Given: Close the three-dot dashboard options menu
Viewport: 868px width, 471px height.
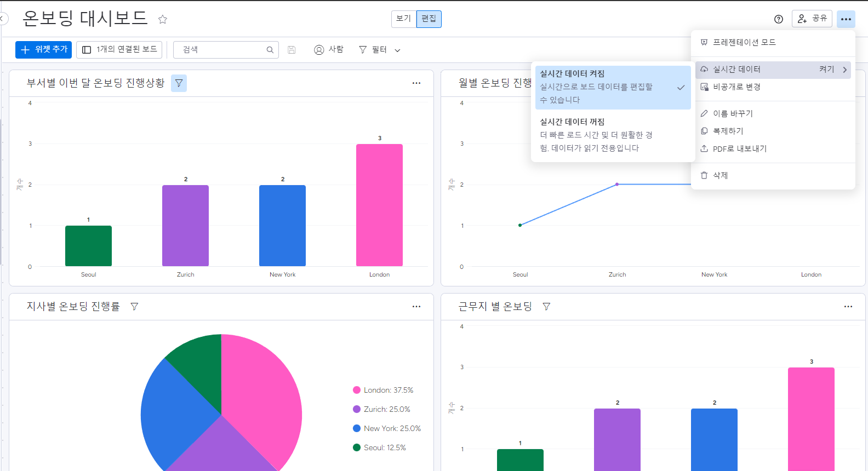Looking at the screenshot, I should (x=846, y=19).
